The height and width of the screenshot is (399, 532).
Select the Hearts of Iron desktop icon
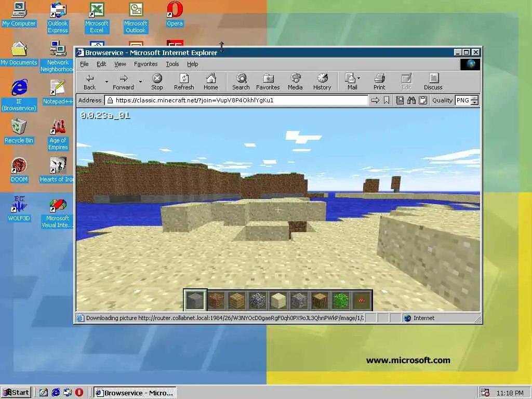click(x=57, y=170)
